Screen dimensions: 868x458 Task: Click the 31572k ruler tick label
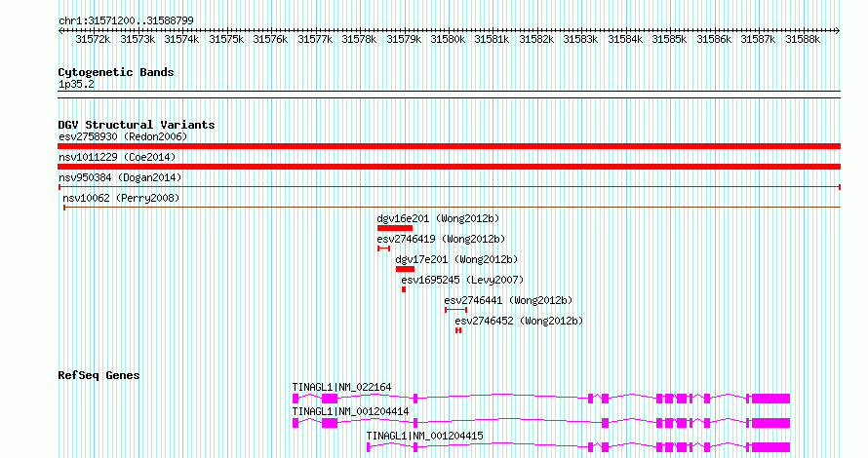point(93,39)
